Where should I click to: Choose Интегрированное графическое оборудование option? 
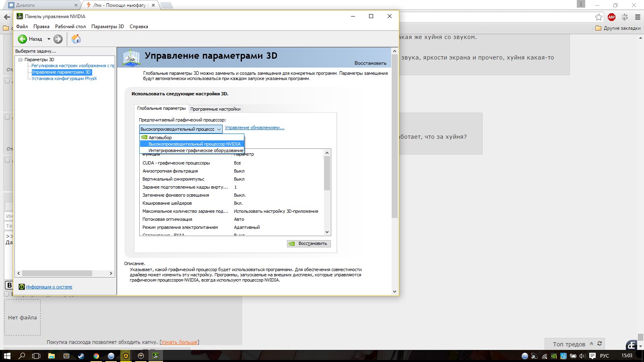tap(192, 150)
